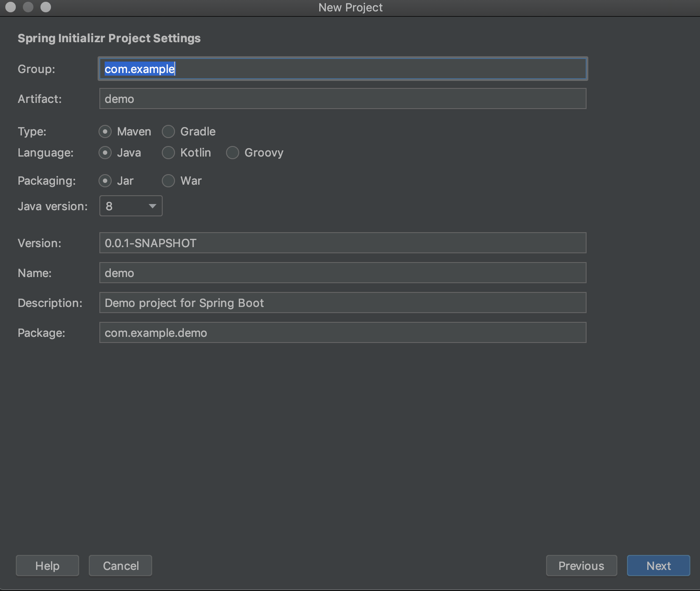Click the Type label
Screen dimensions: 700x591
[32, 131]
